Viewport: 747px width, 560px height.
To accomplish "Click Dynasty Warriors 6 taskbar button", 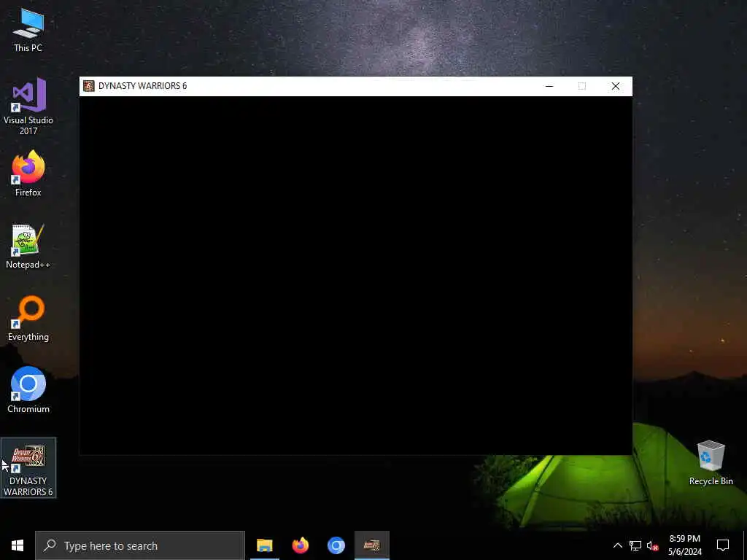I will pos(372,545).
